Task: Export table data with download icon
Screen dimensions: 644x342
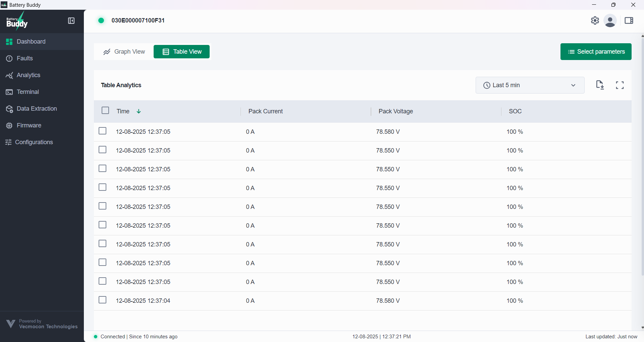Action: point(600,85)
